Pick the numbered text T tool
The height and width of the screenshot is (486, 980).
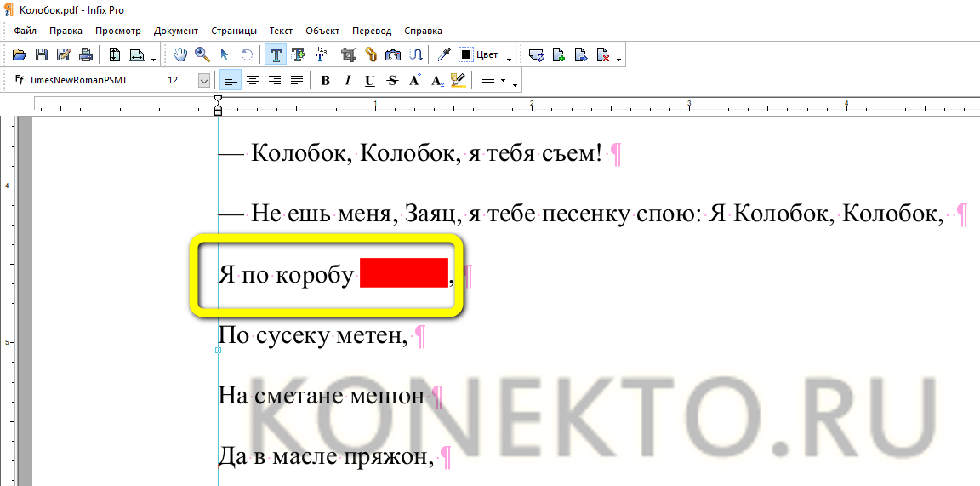click(321, 55)
